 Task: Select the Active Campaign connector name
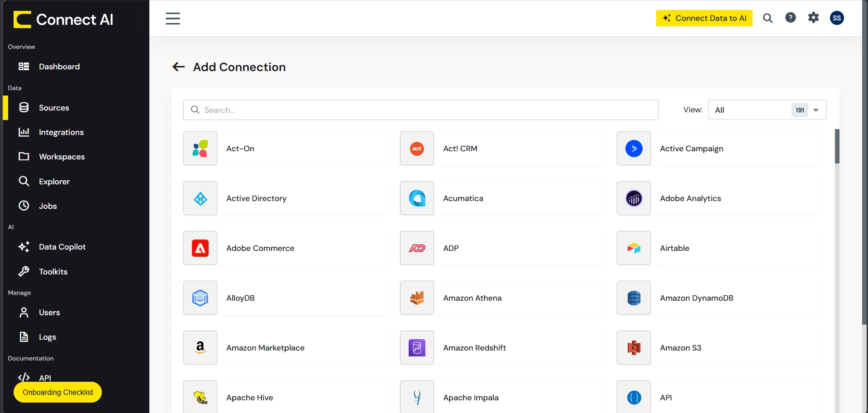click(x=692, y=149)
